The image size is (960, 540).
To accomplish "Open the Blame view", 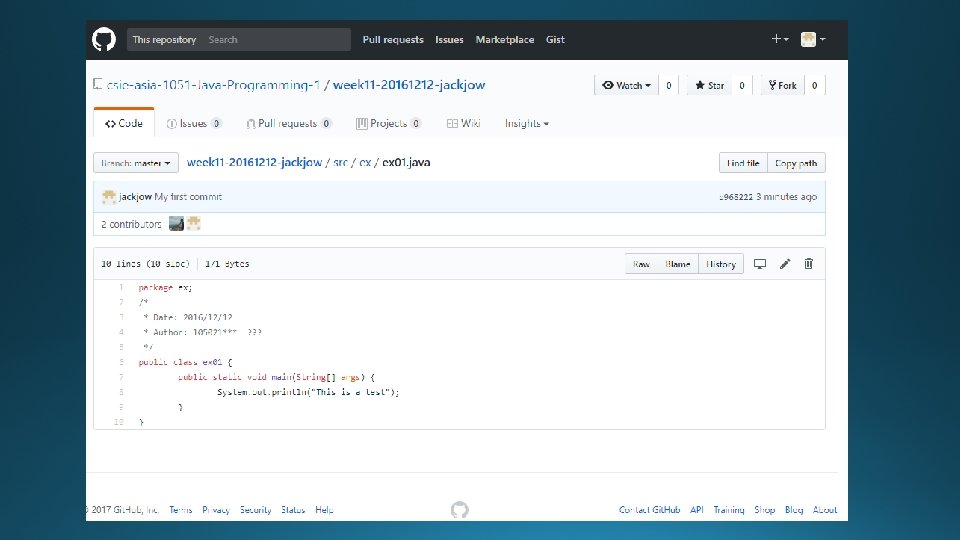I will [678, 264].
